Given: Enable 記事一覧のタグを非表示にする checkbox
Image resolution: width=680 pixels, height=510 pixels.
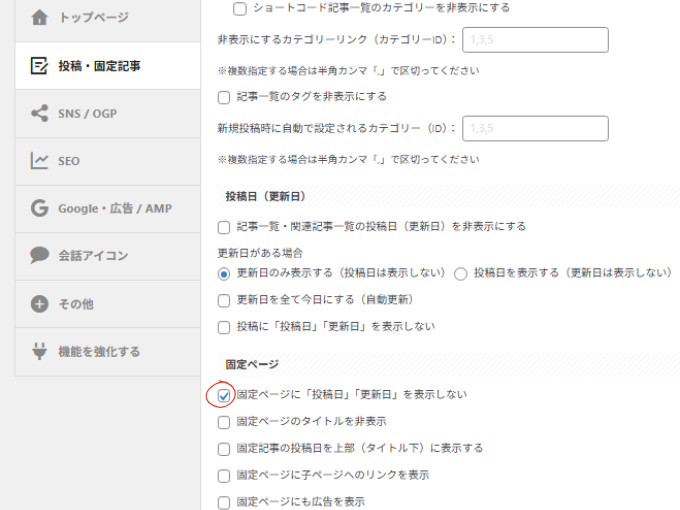Looking at the screenshot, I should pos(224,97).
